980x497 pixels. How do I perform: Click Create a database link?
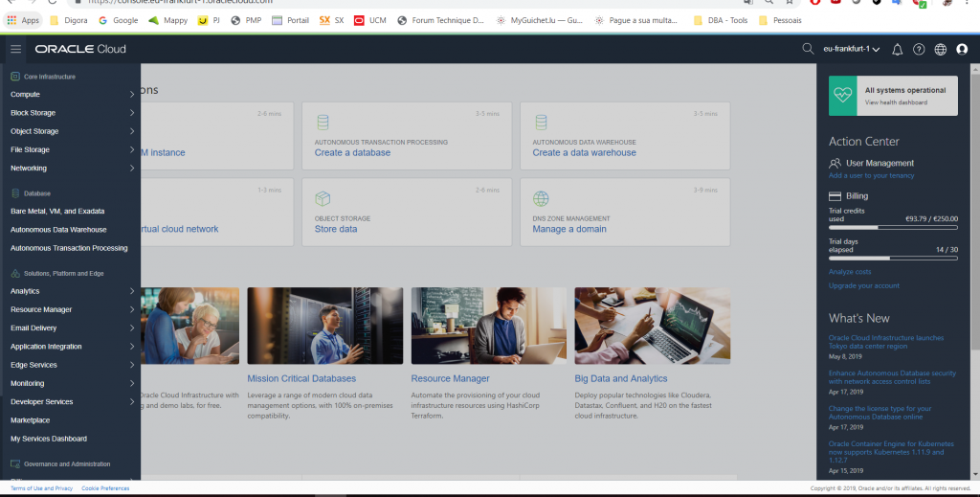point(352,152)
